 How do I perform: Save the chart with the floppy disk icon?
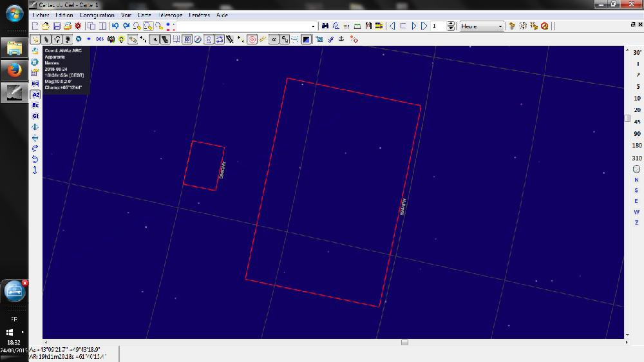coord(57,26)
